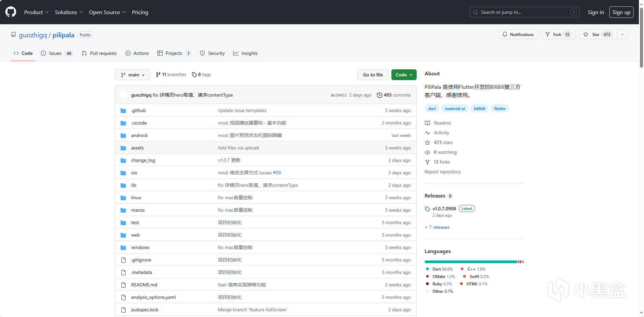Click the windows folder icon
The image size is (644, 317).
pos(123,247)
